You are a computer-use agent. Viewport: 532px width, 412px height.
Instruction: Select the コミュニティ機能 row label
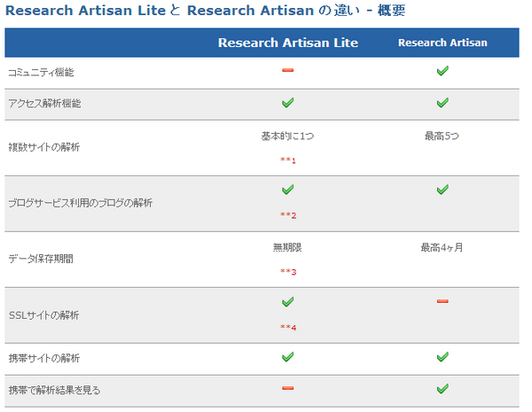pos(41,73)
